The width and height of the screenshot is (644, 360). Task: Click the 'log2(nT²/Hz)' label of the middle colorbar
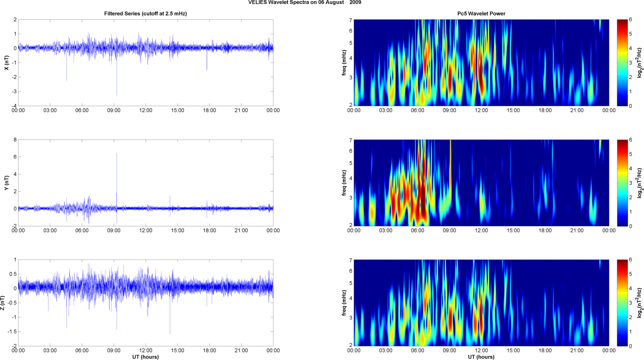click(x=641, y=183)
